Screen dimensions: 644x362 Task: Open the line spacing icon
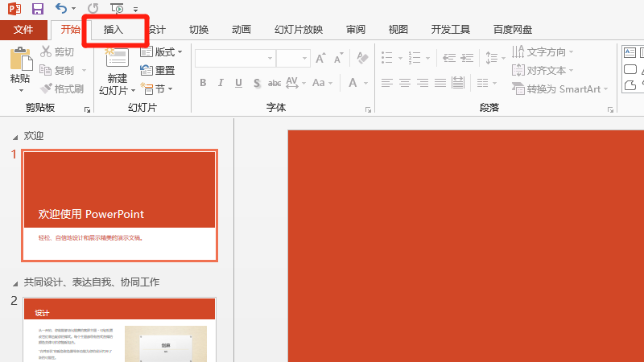point(492,58)
